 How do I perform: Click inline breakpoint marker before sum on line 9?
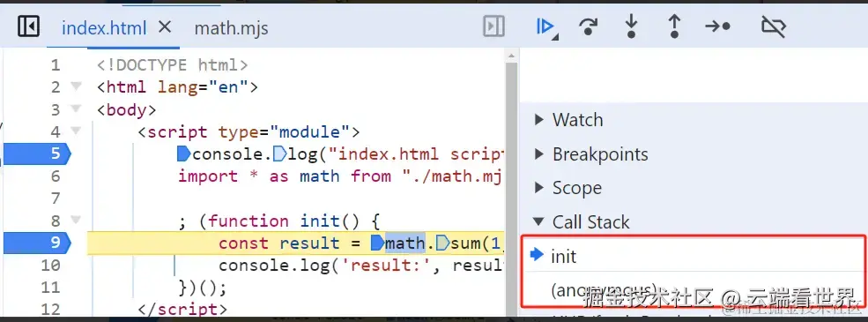tap(443, 243)
